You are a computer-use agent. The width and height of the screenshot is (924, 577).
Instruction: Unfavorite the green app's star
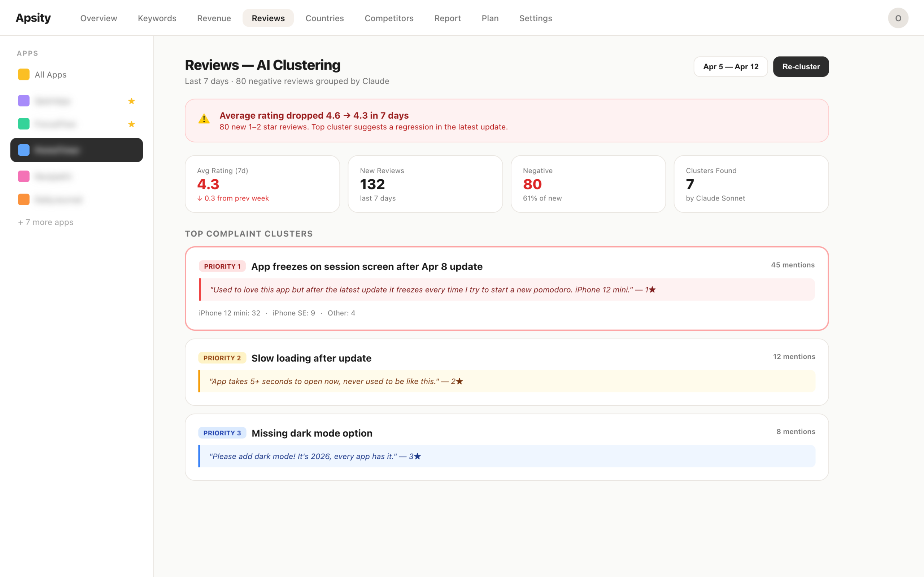pyautogui.click(x=131, y=124)
